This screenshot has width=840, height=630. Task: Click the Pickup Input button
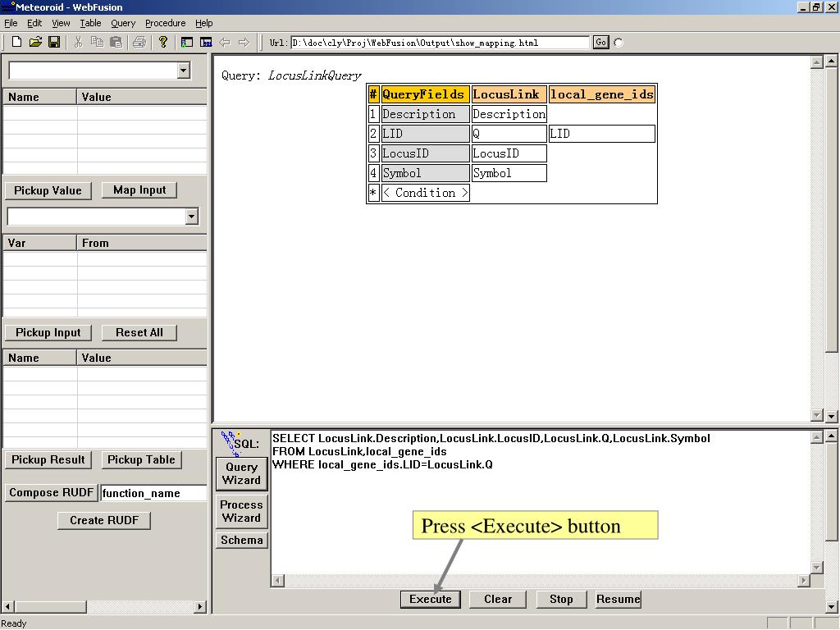48,332
